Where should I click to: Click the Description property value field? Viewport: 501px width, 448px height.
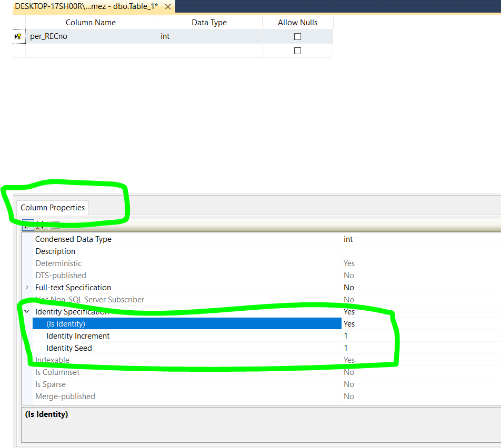(395, 251)
